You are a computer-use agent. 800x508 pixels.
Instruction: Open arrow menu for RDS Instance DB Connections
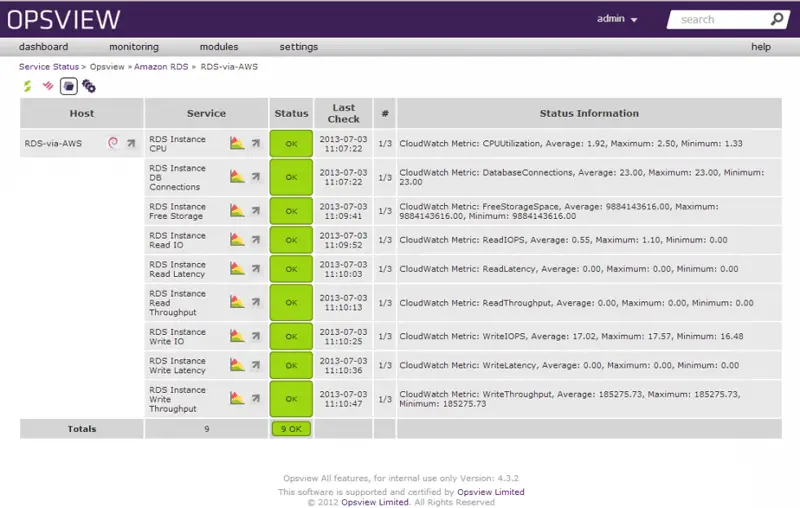(x=256, y=177)
